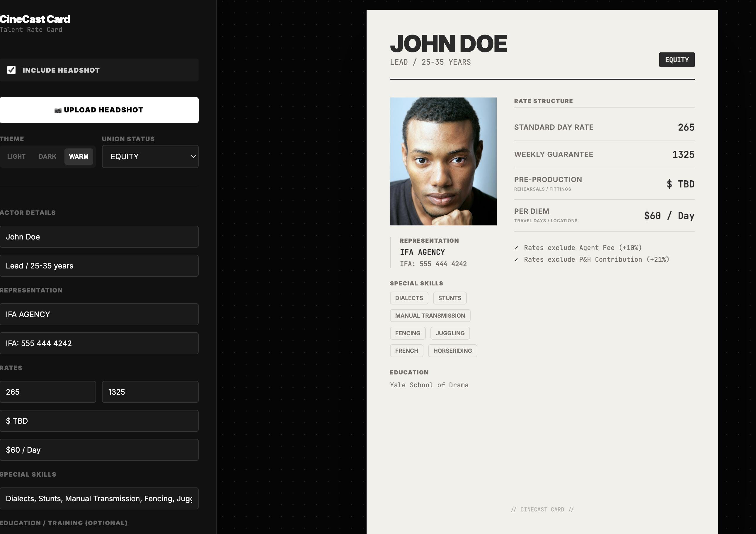The height and width of the screenshot is (534, 756).
Task: Click the headshot photo on the card
Action: click(x=443, y=161)
